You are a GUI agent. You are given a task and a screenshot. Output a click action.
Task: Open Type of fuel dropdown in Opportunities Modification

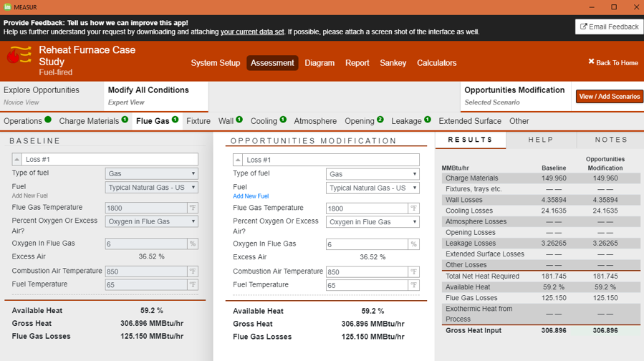tap(373, 174)
